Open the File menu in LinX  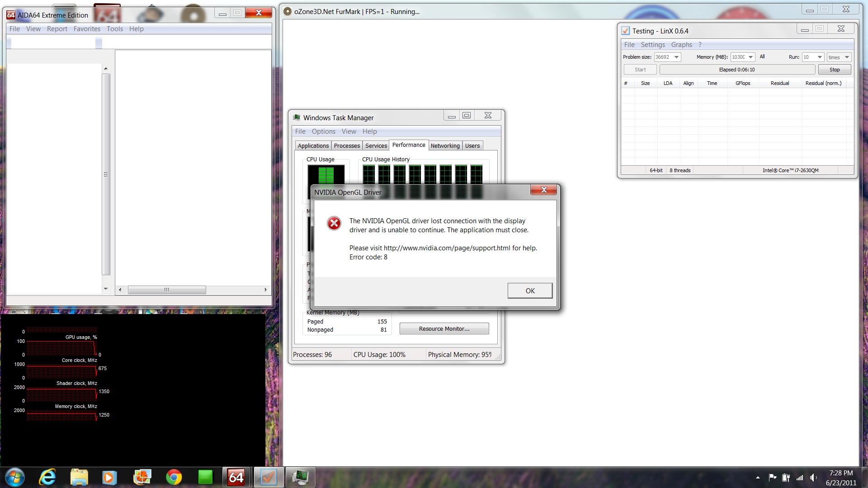coord(629,44)
